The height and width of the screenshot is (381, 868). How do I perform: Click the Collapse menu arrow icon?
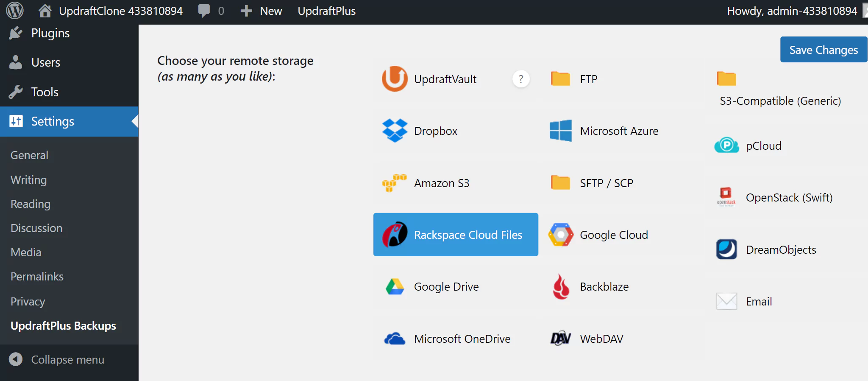[x=16, y=359]
